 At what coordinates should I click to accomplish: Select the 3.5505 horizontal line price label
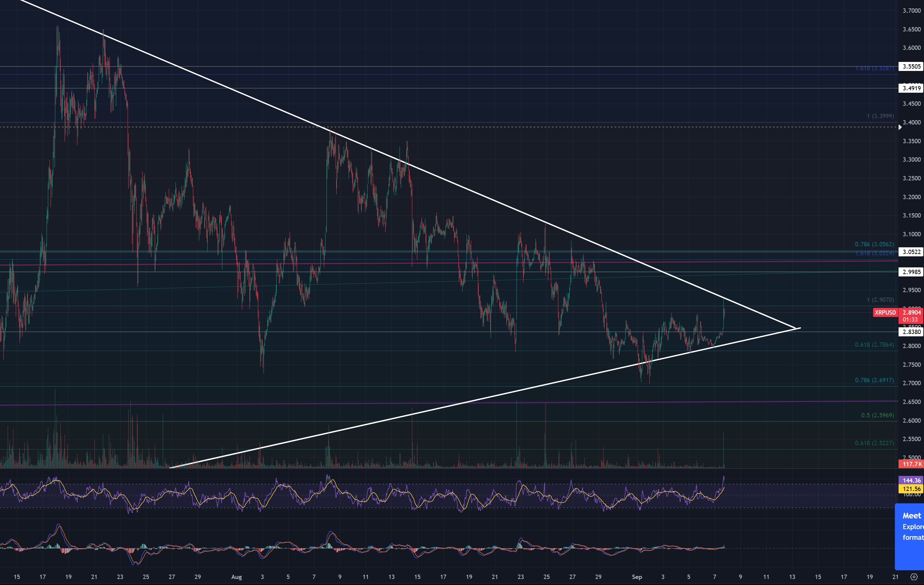pos(911,66)
